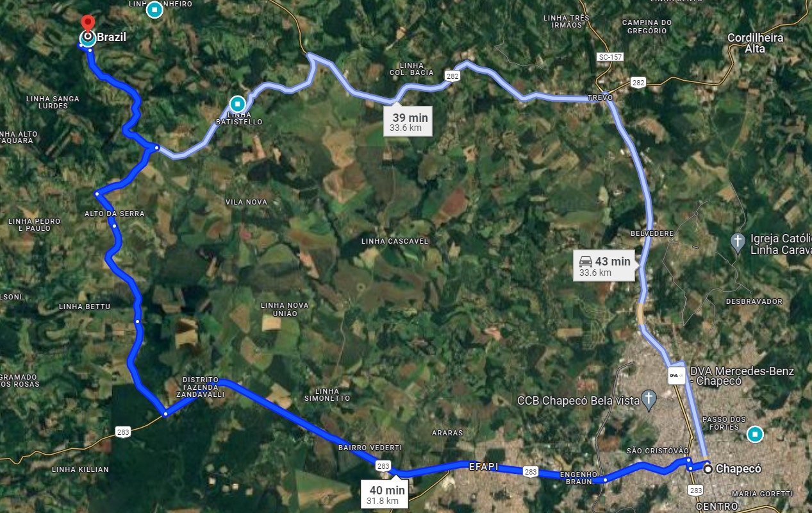The height and width of the screenshot is (513, 812).
Task: Click the teal stop icon near Passo dos Fortes
Action: [756, 435]
